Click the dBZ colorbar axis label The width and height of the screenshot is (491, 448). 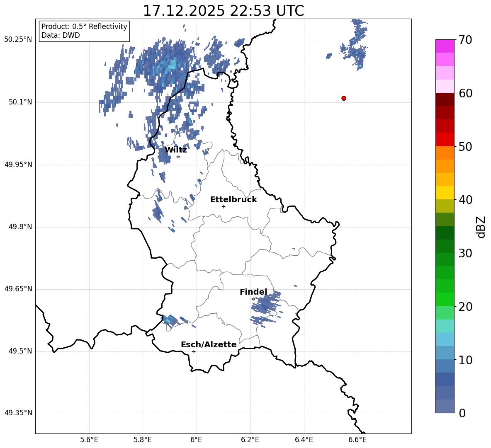click(x=481, y=227)
